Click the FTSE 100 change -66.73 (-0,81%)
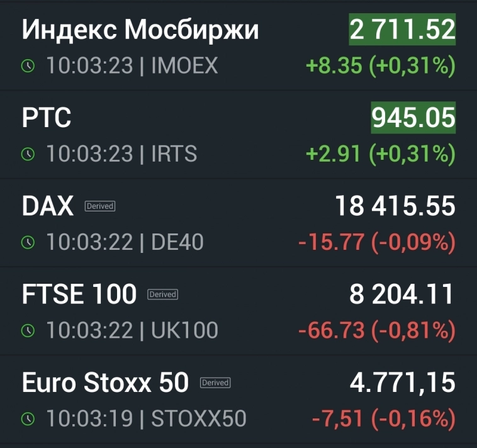This screenshot has width=477, height=448. point(376,330)
